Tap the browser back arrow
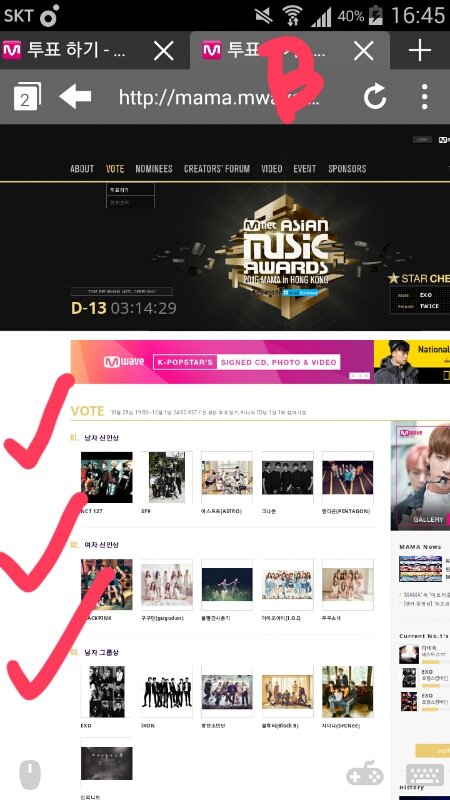This screenshot has height=800, width=450. click(x=75, y=96)
